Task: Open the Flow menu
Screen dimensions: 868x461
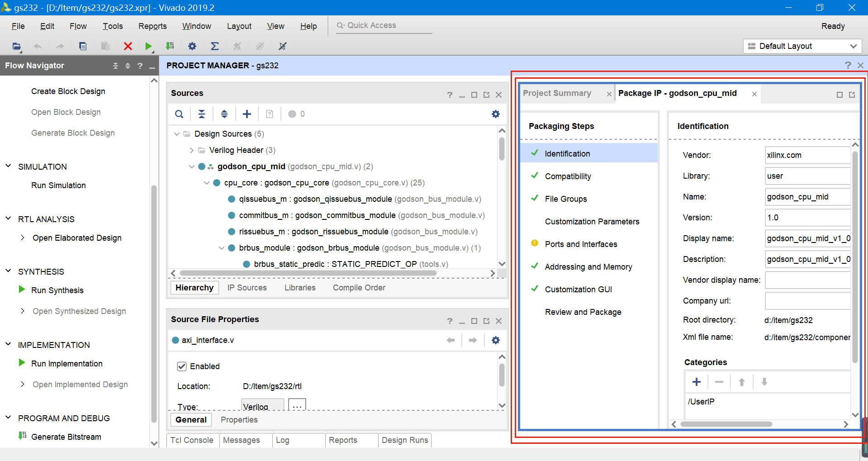Action: (78, 26)
